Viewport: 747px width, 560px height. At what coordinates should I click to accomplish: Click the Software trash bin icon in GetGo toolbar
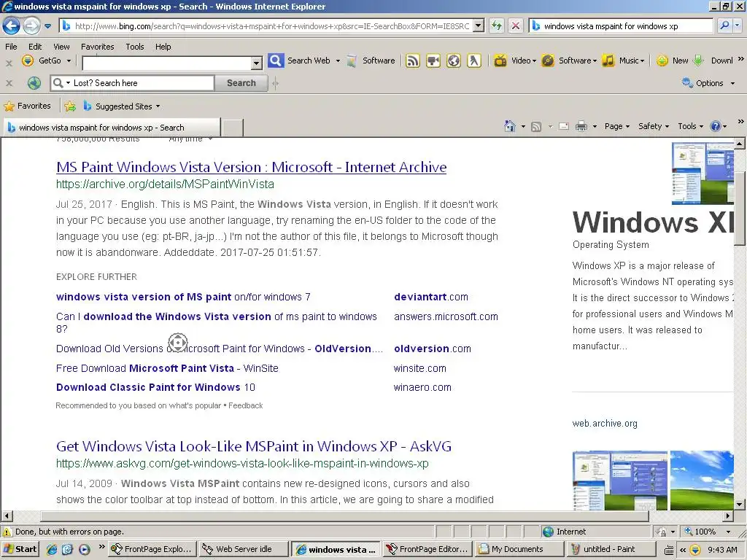click(352, 61)
